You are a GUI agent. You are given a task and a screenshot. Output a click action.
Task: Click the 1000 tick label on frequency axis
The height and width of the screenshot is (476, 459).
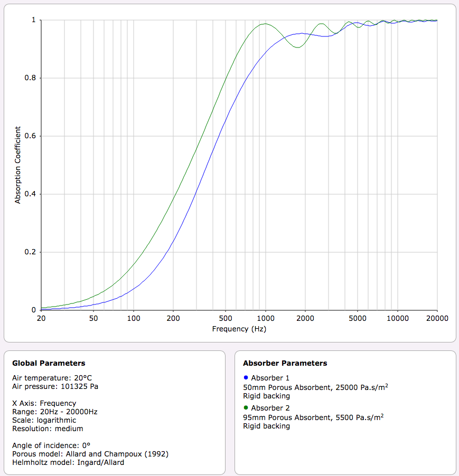pyautogui.click(x=266, y=318)
